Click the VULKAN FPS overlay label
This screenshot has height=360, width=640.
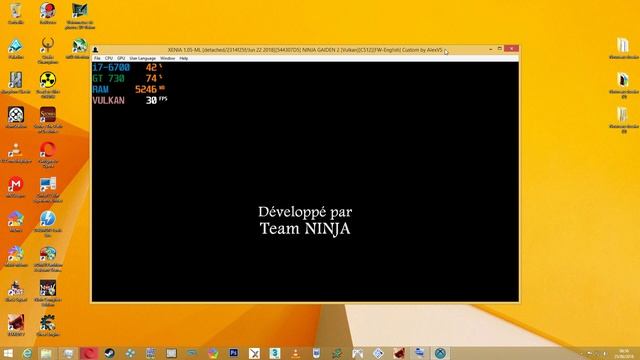pyautogui.click(x=109, y=100)
